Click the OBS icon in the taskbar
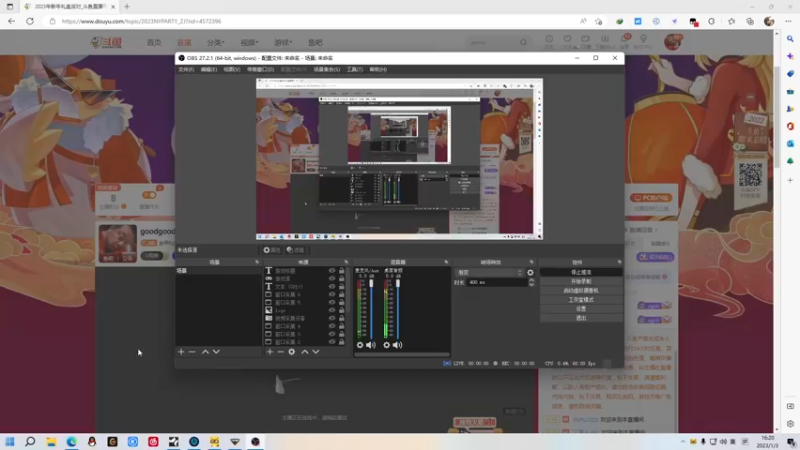Screen dimensions: 800x450 click(255, 441)
